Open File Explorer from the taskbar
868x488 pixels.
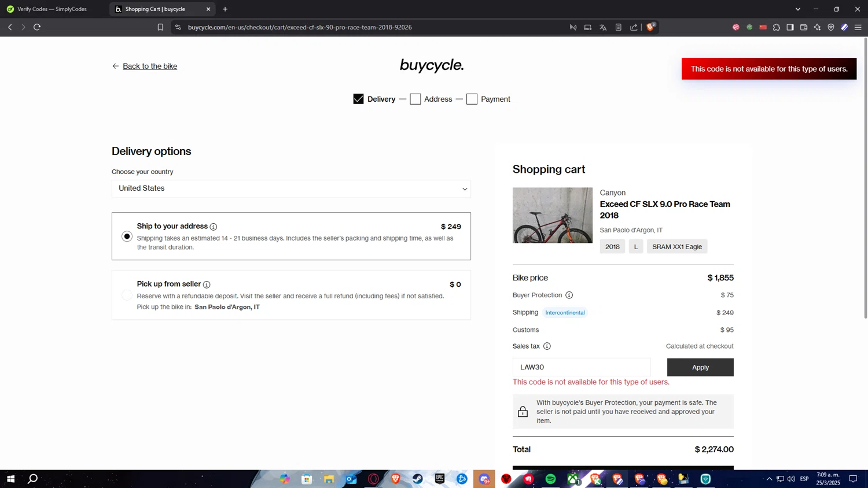(329, 479)
